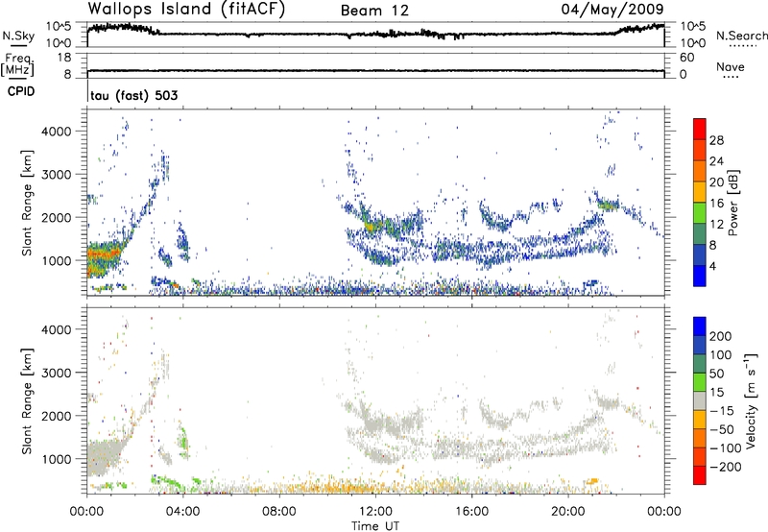768x532 pixels.
Task: Click the '18' frequency axis tick
Action: click(x=64, y=57)
